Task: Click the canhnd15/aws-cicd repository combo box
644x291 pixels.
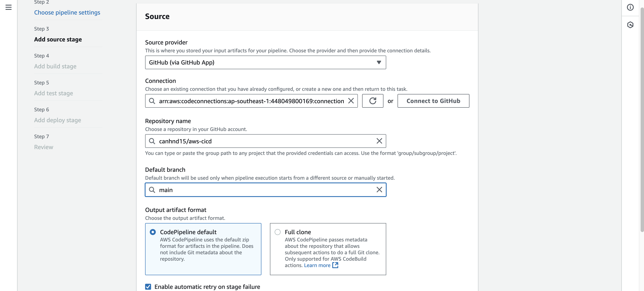Action: (265, 141)
